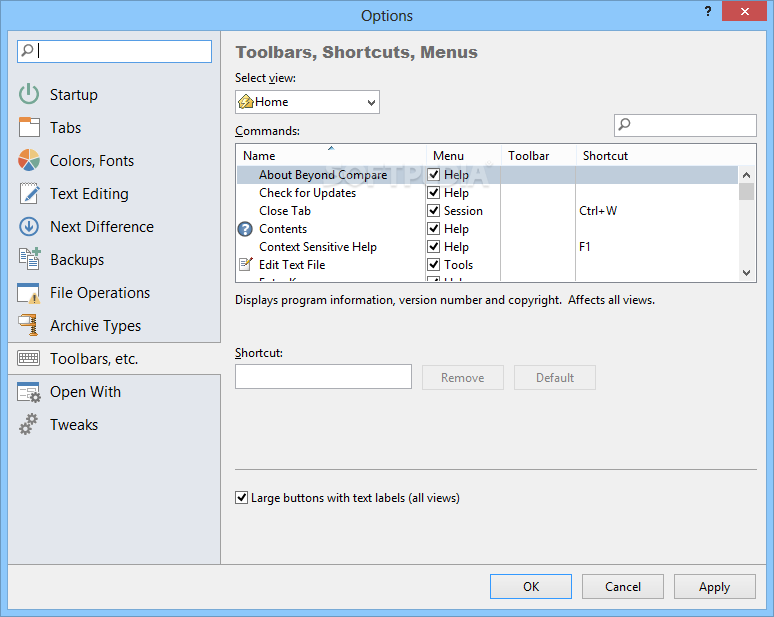Image resolution: width=774 pixels, height=617 pixels.
Task: Click the magnifier in commands search box
Action: tap(624, 124)
